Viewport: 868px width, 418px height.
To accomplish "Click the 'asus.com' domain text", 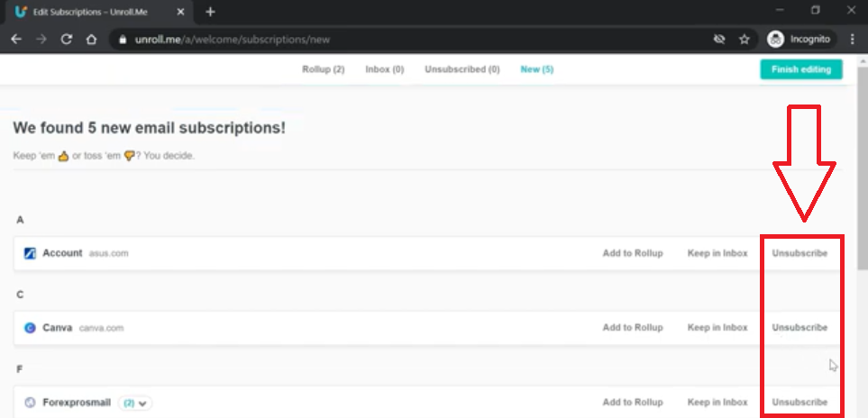I will pos(108,254).
